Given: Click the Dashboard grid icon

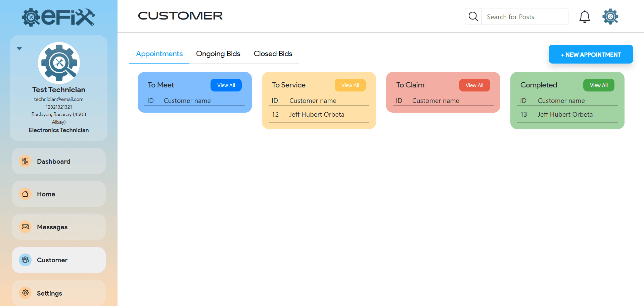Looking at the screenshot, I should point(25,161).
